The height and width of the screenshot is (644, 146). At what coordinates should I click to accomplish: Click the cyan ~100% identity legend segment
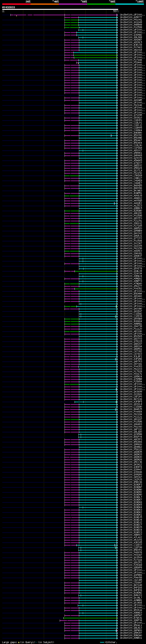coord(130,4)
